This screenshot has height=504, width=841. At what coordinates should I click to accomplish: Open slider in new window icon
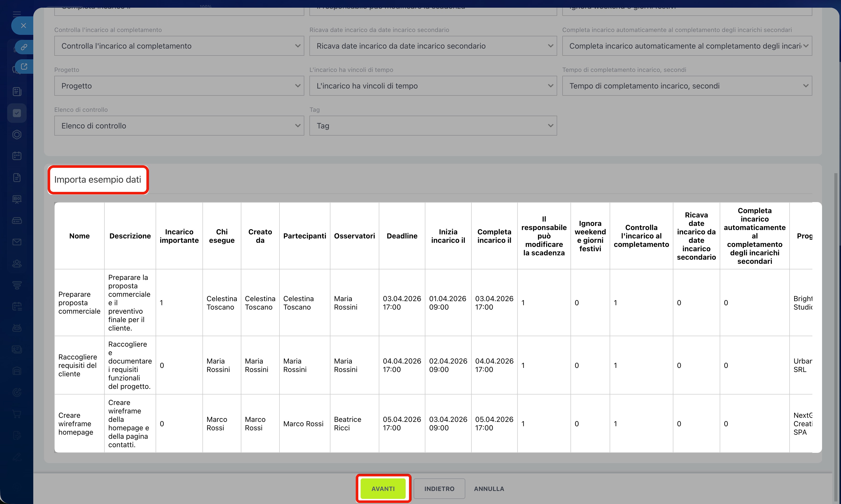coord(24,67)
